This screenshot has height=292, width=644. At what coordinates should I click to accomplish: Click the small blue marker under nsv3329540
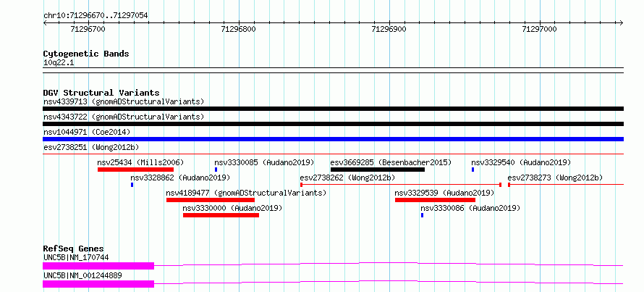473,170
